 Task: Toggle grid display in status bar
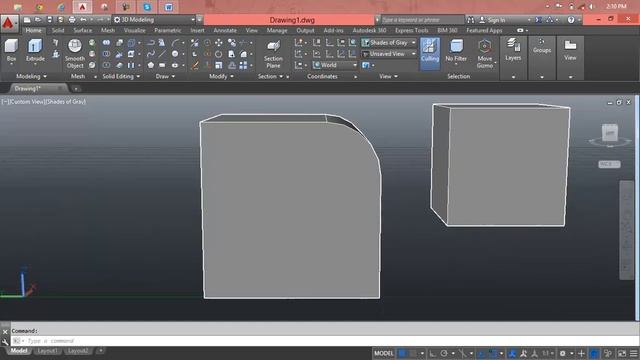pyautogui.click(x=402, y=353)
